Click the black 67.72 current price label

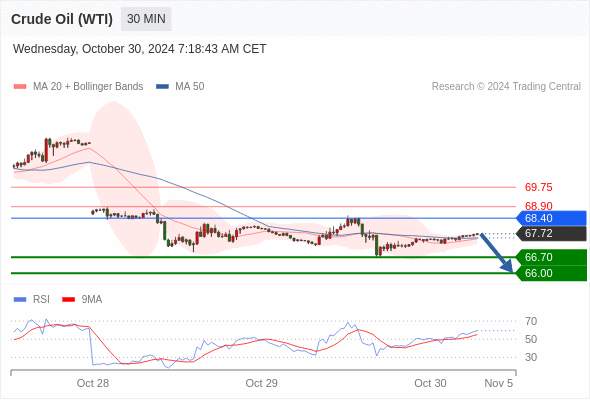[551, 233]
